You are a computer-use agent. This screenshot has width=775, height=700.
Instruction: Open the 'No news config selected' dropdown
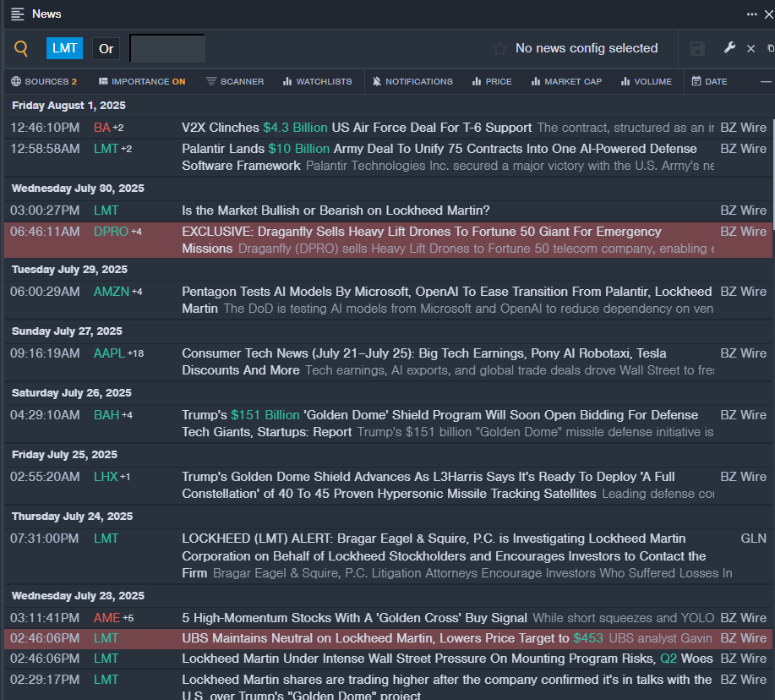pyautogui.click(x=587, y=48)
